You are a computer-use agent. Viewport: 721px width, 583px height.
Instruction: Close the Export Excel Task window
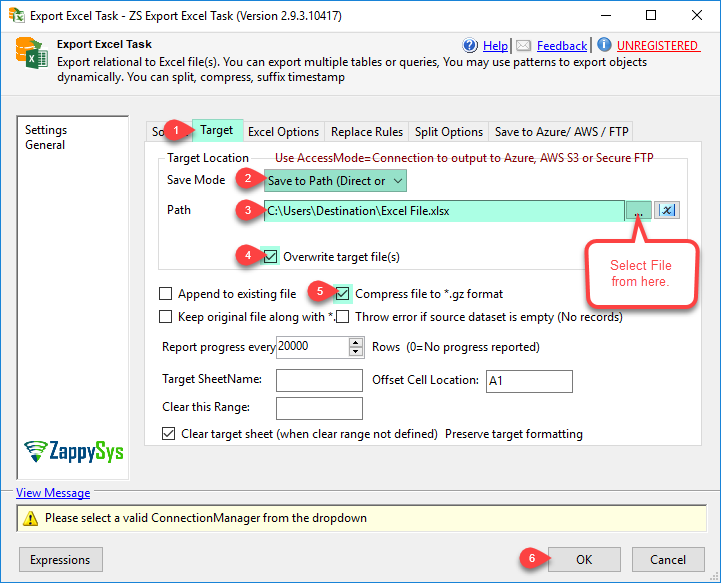pos(697,15)
